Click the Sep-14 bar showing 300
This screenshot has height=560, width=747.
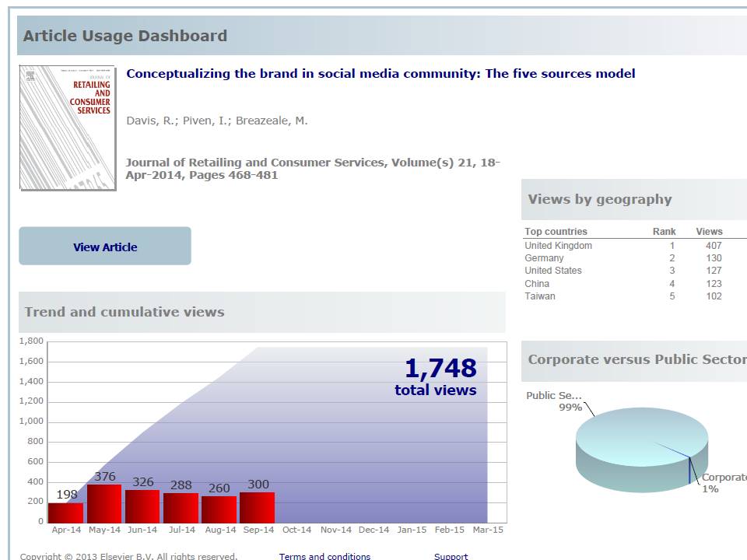point(257,508)
